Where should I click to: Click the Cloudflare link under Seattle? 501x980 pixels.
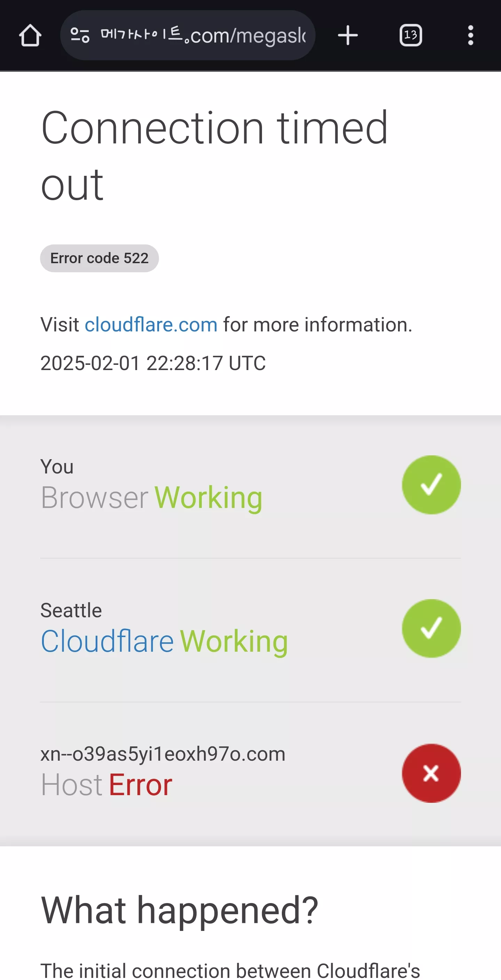coord(107,641)
